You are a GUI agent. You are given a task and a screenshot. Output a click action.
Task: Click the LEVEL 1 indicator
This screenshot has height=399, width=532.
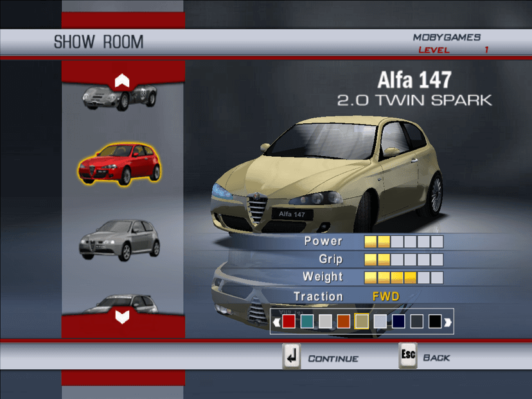pyautogui.click(x=453, y=50)
